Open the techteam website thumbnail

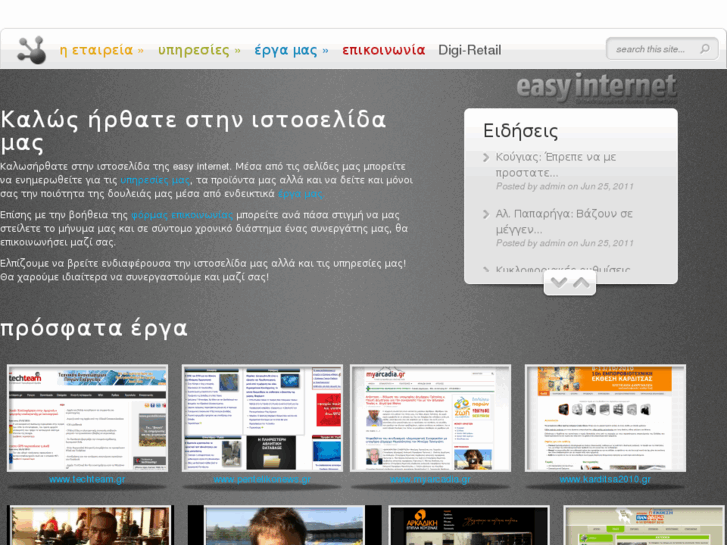[x=88, y=418]
